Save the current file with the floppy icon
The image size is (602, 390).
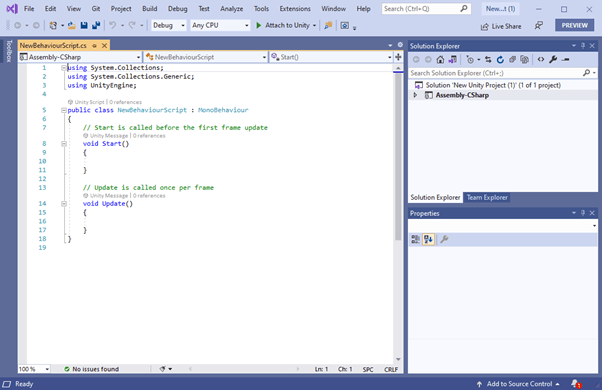[x=84, y=25]
